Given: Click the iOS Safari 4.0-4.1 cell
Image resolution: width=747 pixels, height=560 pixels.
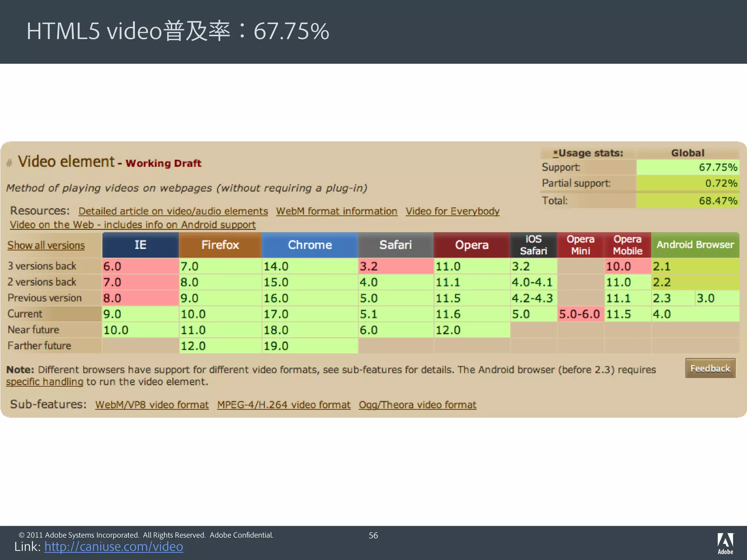Looking at the screenshot, I should pos(534,282).
